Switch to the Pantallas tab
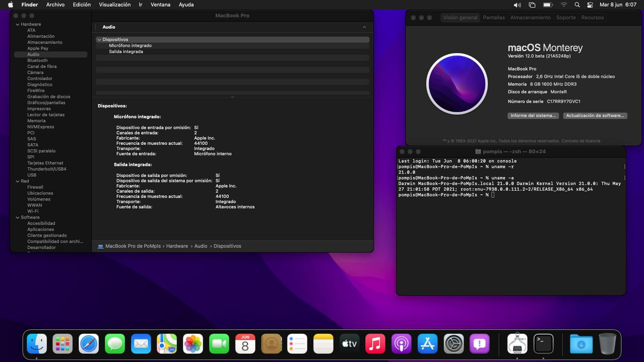The image size is (644, 362). point(494,18)
